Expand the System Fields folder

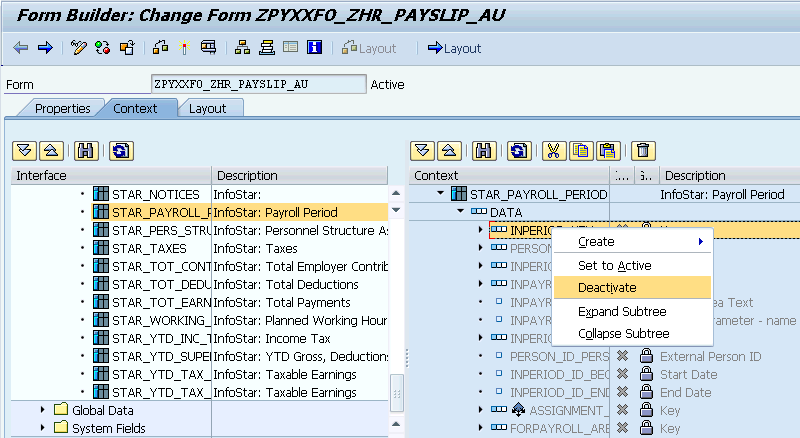pyautogui.click(x=43, y=428)
